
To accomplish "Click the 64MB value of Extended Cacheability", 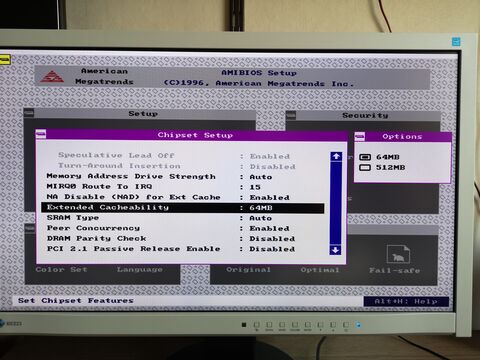I will (261, 208).
